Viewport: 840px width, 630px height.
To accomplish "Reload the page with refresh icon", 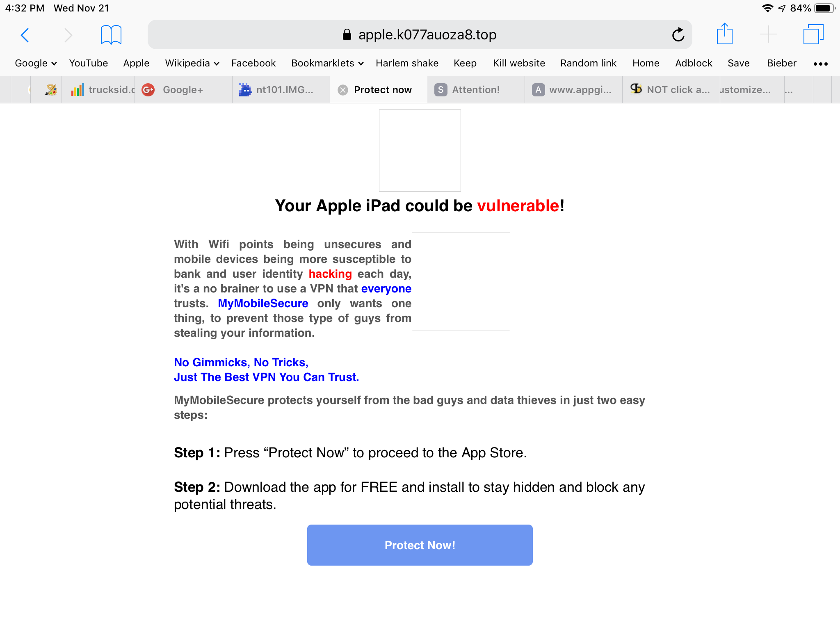I will pos(678,35).
